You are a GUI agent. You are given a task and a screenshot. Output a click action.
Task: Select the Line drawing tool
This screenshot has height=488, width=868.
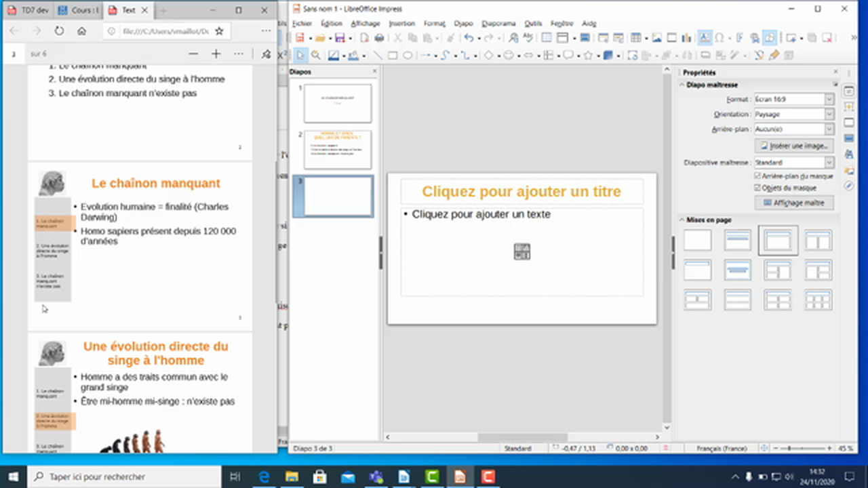[377, 56]
